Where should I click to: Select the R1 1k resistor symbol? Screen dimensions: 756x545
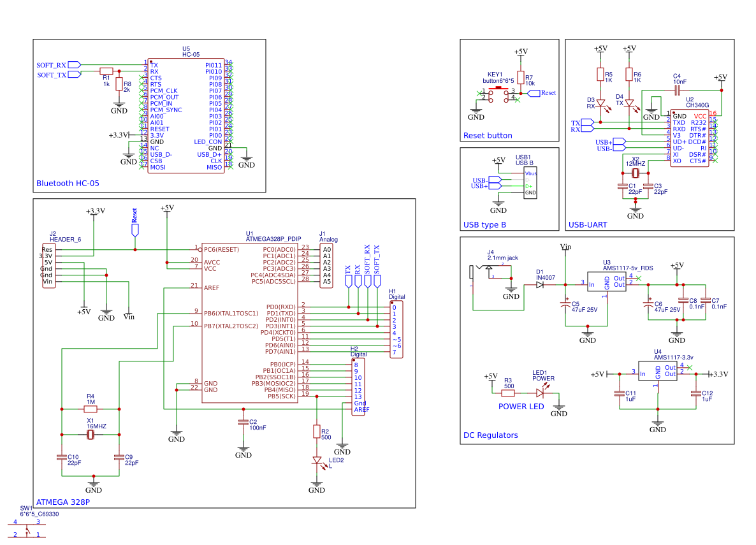coord(106,71)
